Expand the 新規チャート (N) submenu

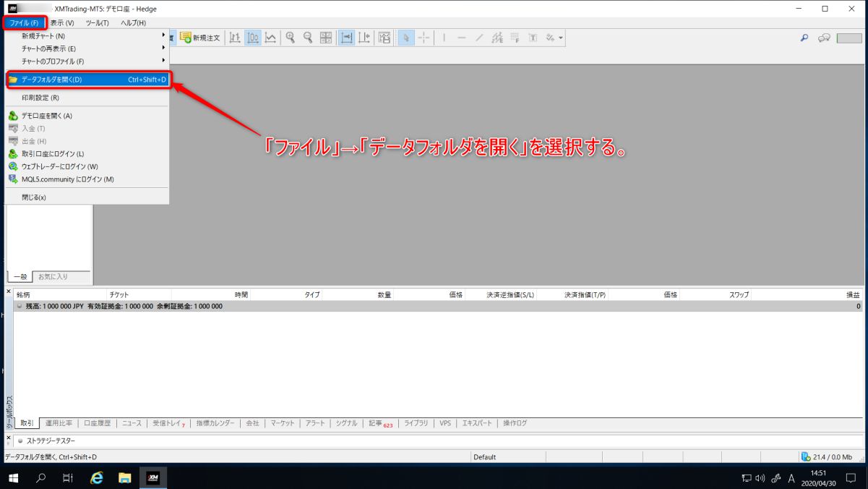pos(87,36)
